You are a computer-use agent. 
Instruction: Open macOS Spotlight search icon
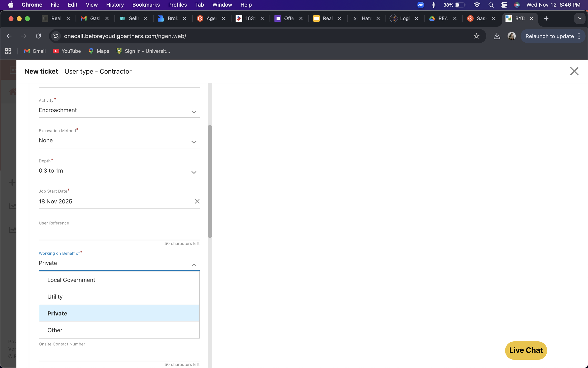coord(491,5)
